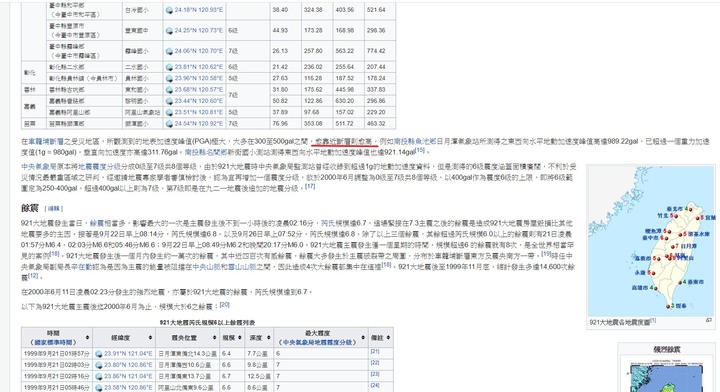Click 編輯 link next to 餘震 heading

tap(54, 208)
